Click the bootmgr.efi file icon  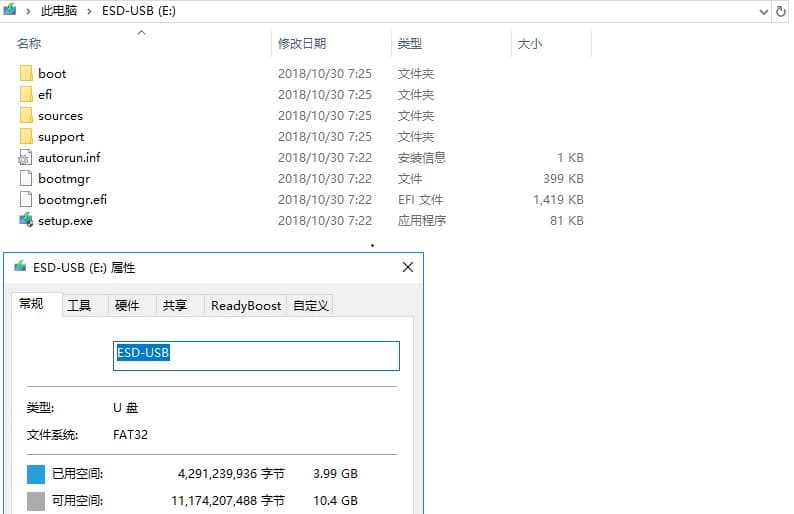coord(26,200)
